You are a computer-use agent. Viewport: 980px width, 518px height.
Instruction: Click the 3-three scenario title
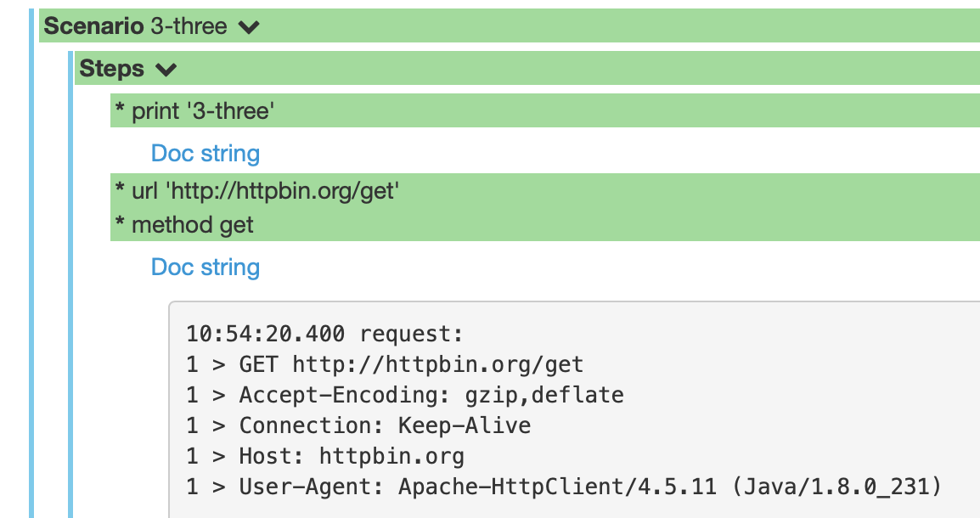pyautogui.click(x=190, y=25)
